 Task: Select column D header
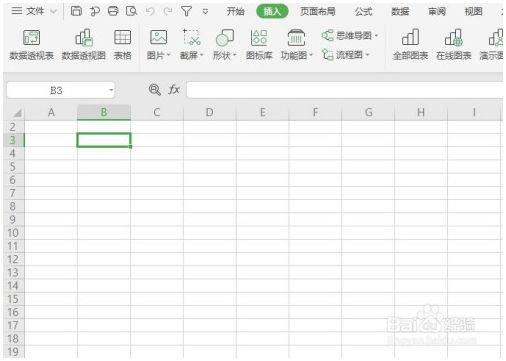209,112
